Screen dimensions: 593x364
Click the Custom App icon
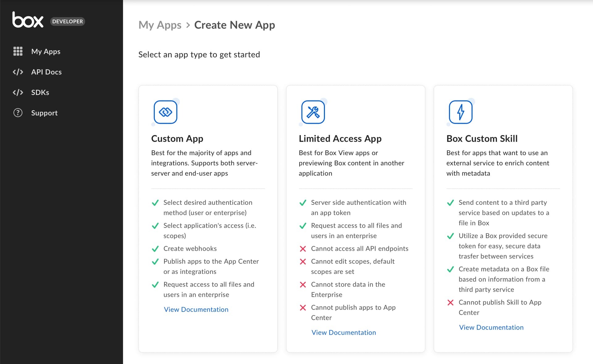coord(165,112)
